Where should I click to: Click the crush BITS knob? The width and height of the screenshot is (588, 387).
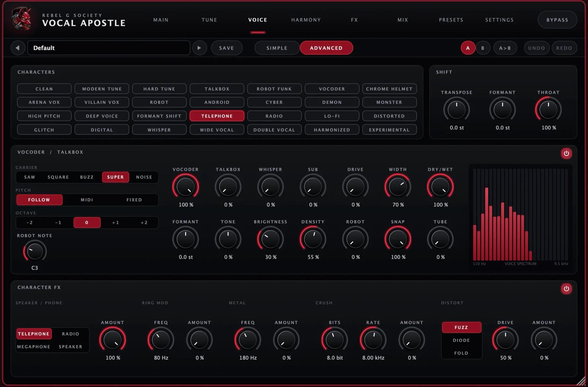[335, 340]
